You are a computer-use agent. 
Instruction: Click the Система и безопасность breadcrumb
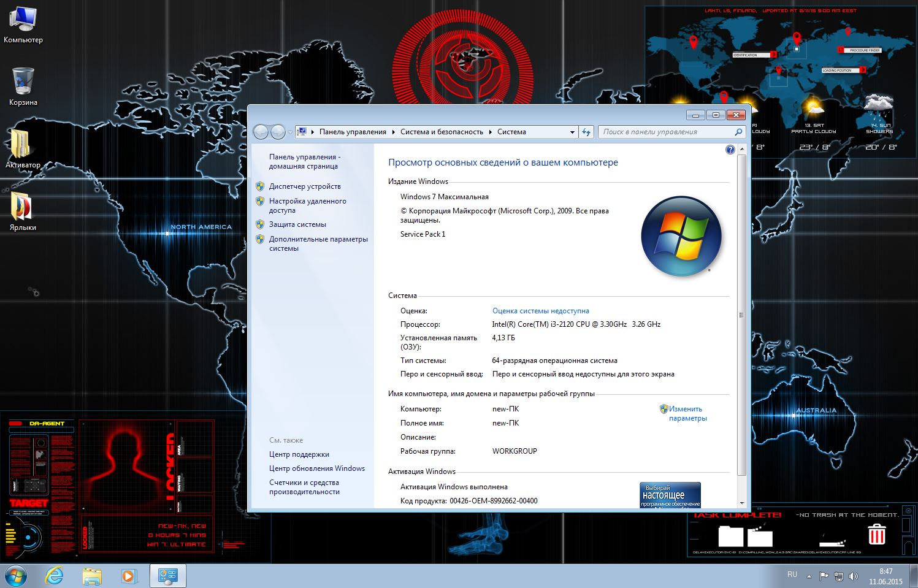442,132
